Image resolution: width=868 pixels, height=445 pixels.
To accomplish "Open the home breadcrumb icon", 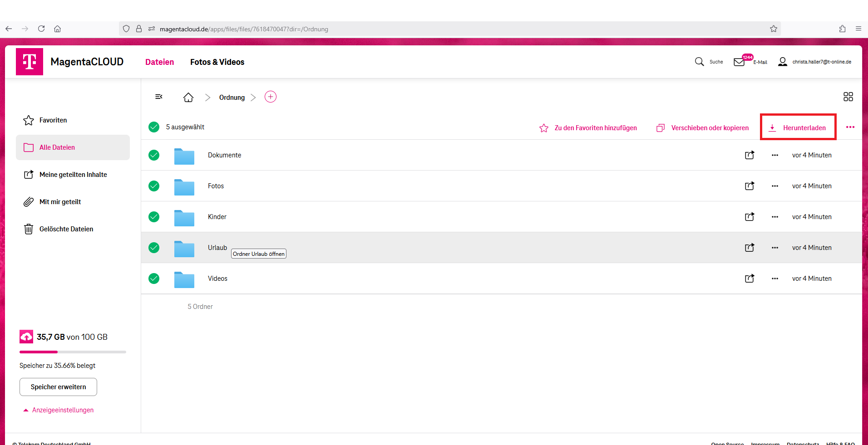I will click(188, 97).
